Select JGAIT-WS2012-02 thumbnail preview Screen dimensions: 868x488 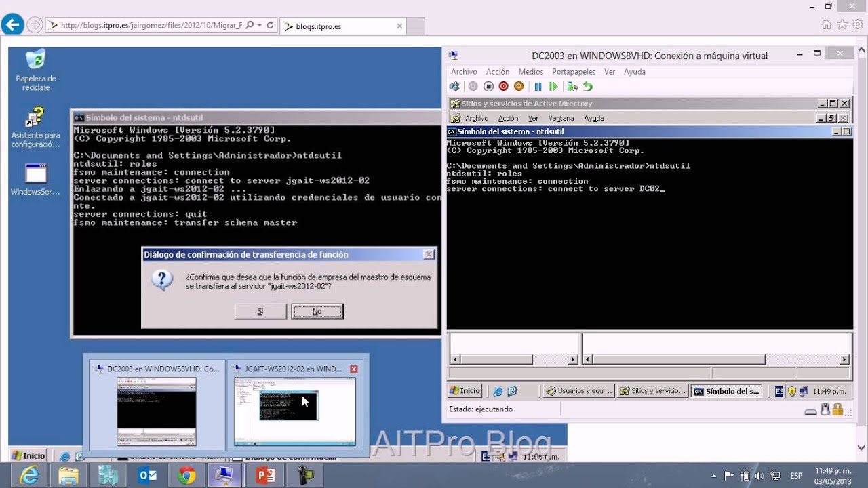[294, 405]
